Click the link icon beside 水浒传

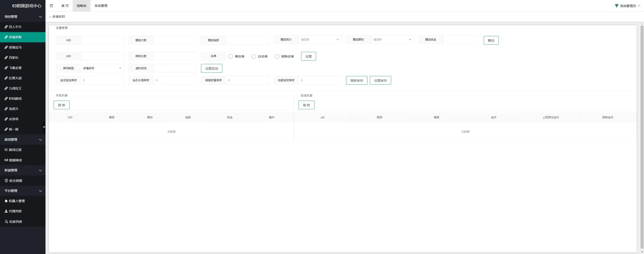(x=6, y=119)
